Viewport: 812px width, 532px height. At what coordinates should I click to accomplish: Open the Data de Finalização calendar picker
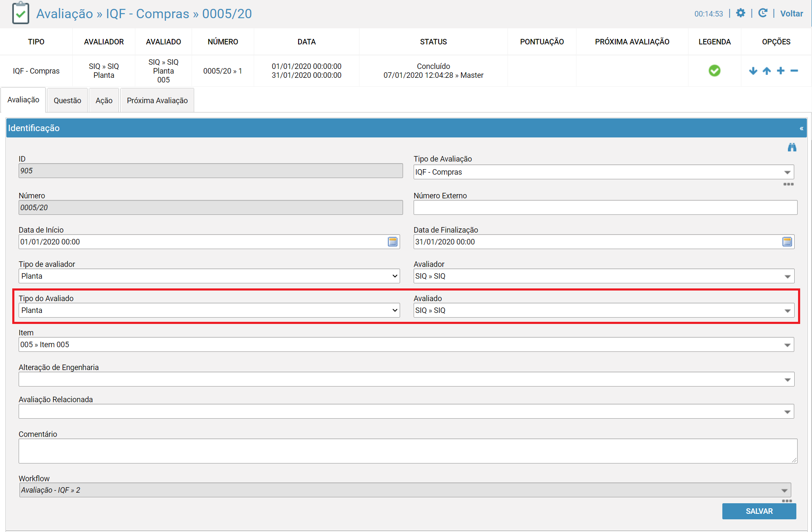tap(787, 242)
